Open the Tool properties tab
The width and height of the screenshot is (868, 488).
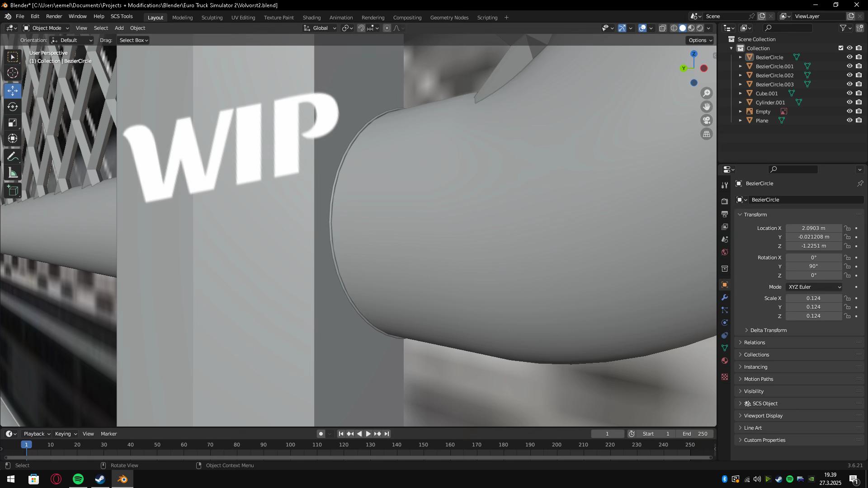[725, 185]
